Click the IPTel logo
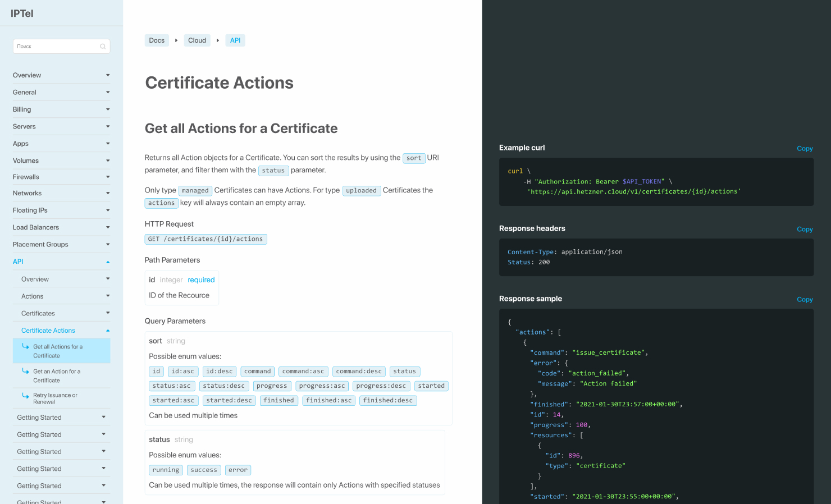 22,13
